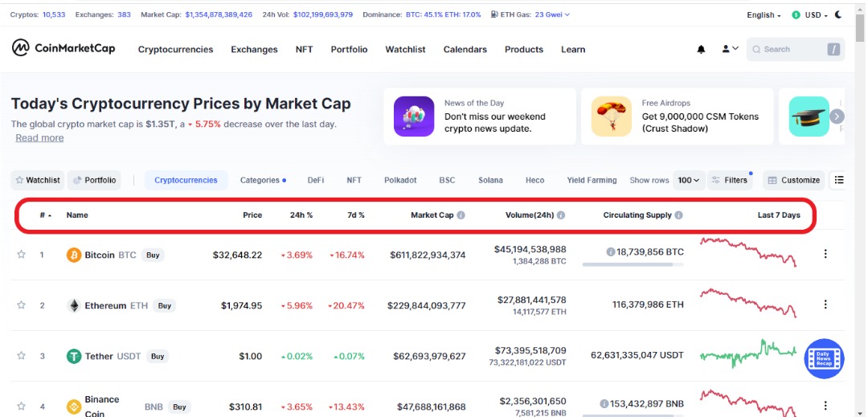The image size is (868, 417).
Task: Open Ethereum row three-dot menu
Action: (x=825, y=305)
